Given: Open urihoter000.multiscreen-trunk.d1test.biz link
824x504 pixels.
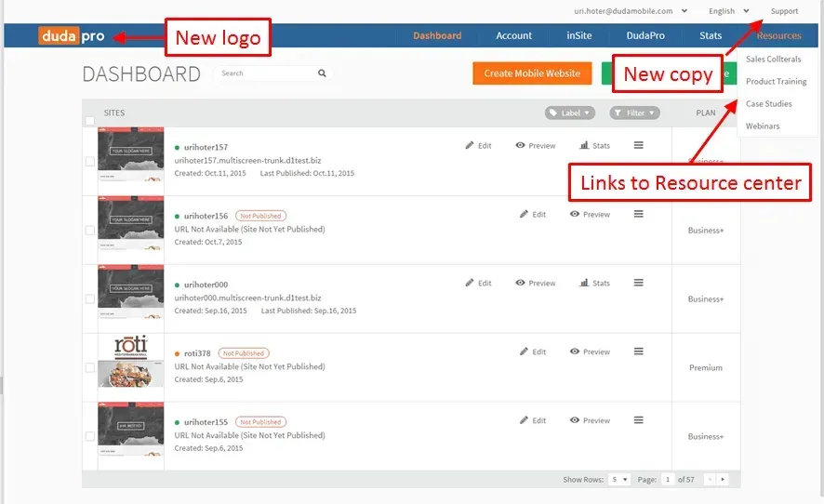Looking at the screenshot, I should tap(247, 298).
